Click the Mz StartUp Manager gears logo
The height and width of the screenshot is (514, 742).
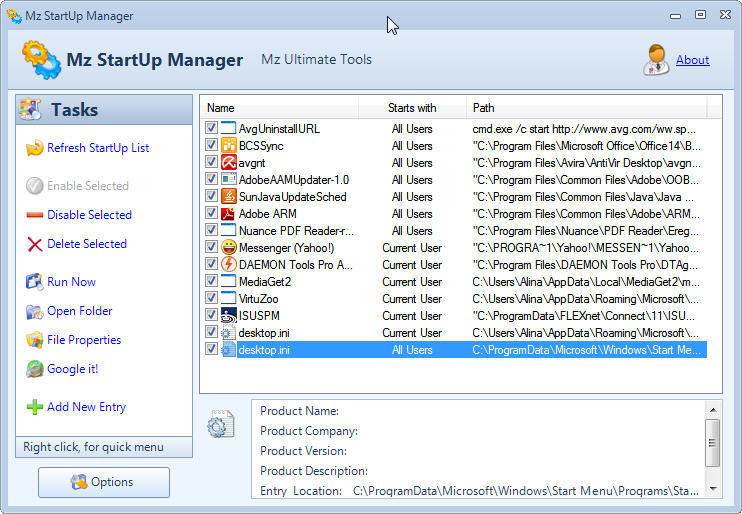click(41, 60)
